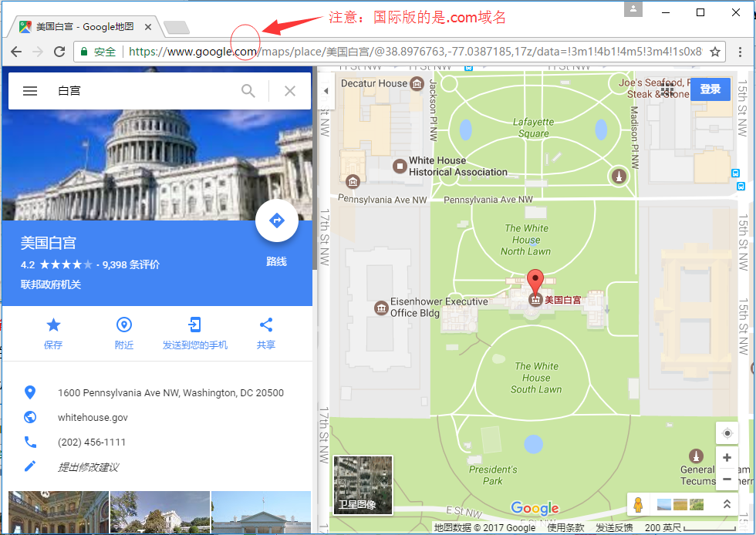Screen dimensions: 756x535
Task: Click the statue marker near Madison Pl NW
Action: 619,176
